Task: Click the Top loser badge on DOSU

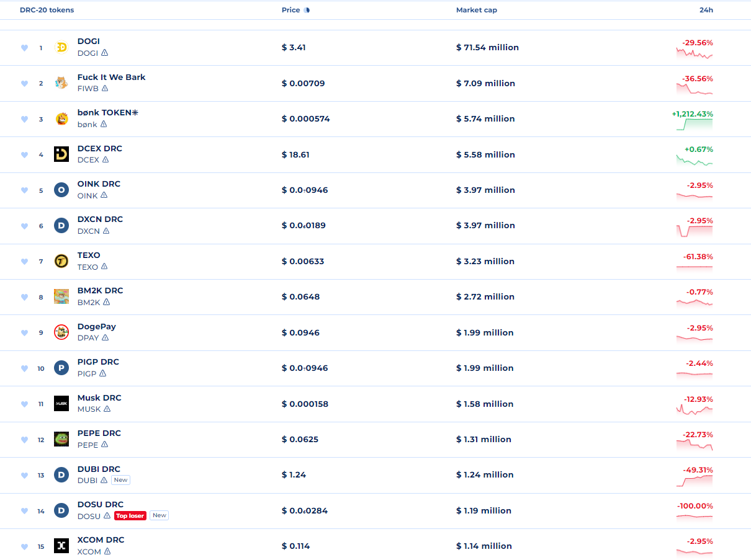Action: (130, 515)
